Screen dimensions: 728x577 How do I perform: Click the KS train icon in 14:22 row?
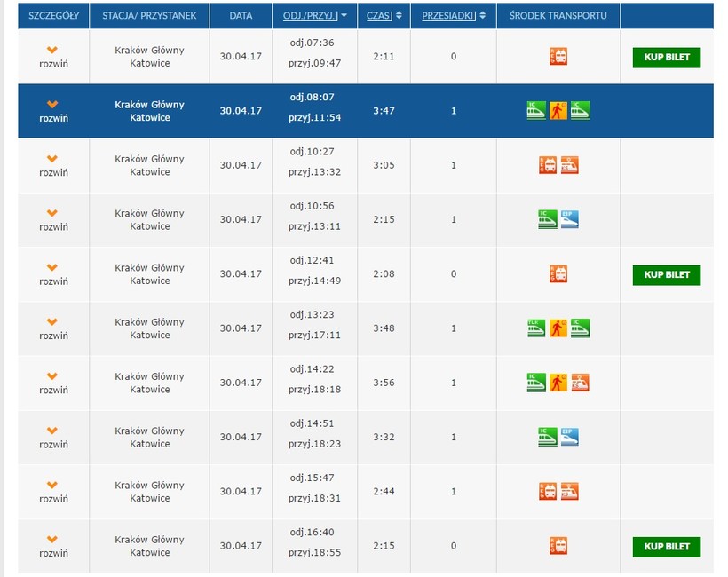pos(581,383)
